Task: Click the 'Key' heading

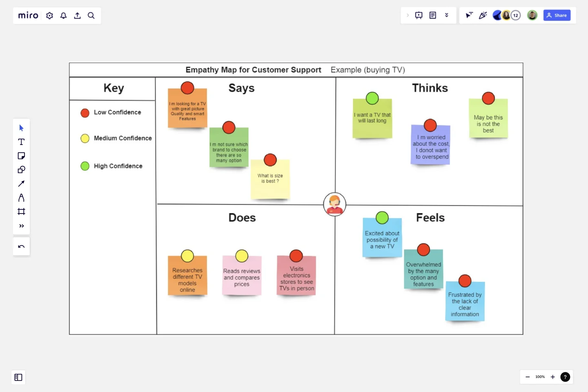Action: (114, 88)
